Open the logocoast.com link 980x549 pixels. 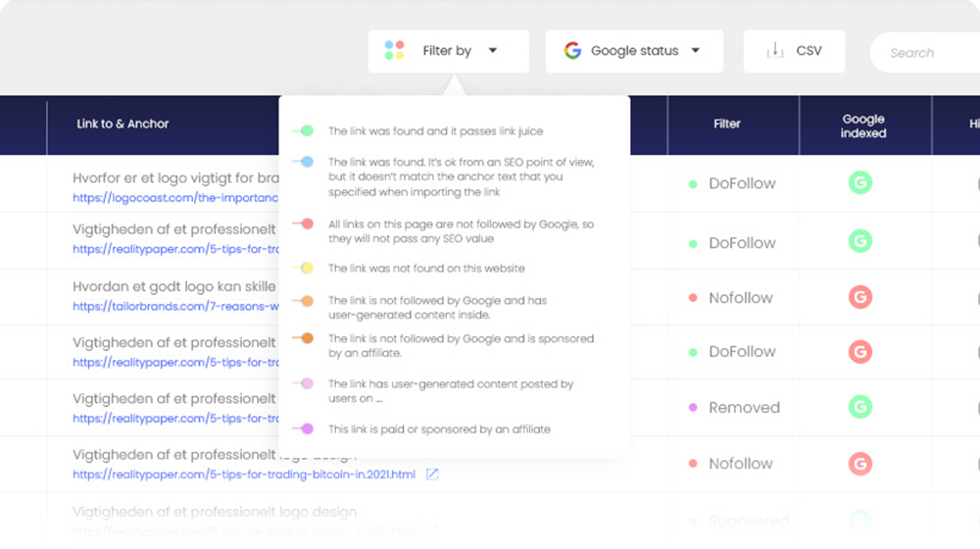(175, 198)
